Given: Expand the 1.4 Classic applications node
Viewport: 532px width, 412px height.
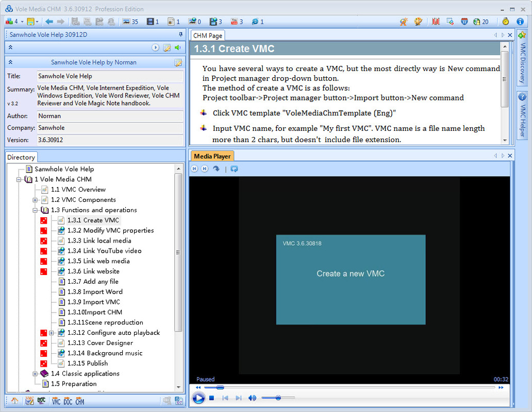Looking at the screenshot, I should [35, 374].
